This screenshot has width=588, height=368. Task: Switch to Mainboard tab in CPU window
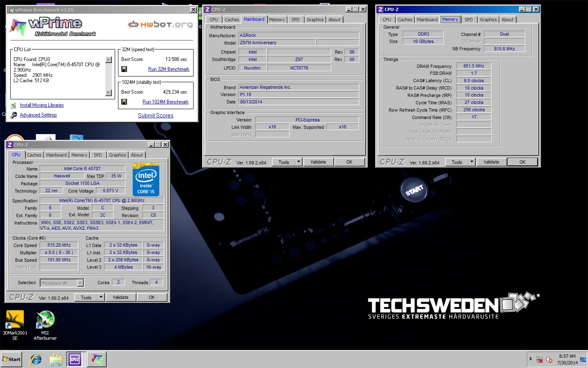[56, 155]
